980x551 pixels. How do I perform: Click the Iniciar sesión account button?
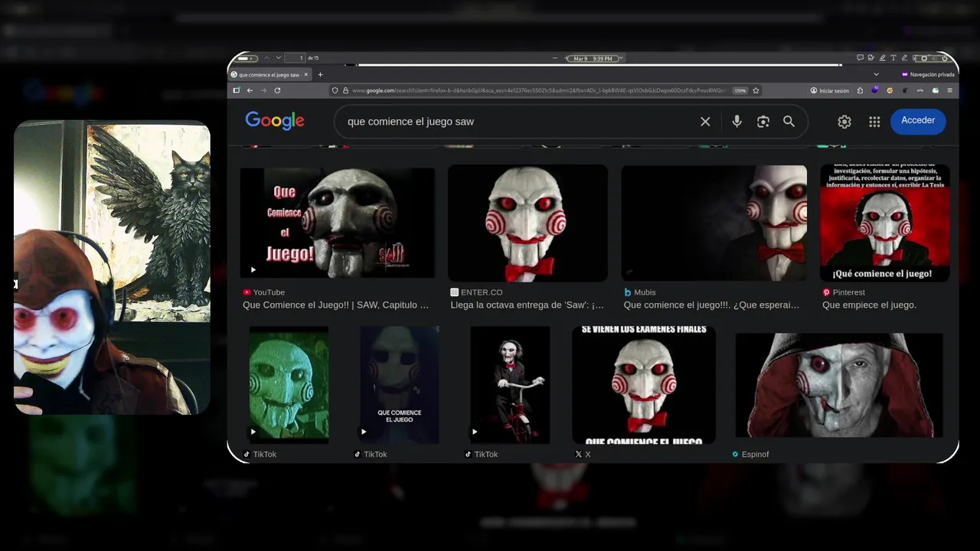click(830, 90)
